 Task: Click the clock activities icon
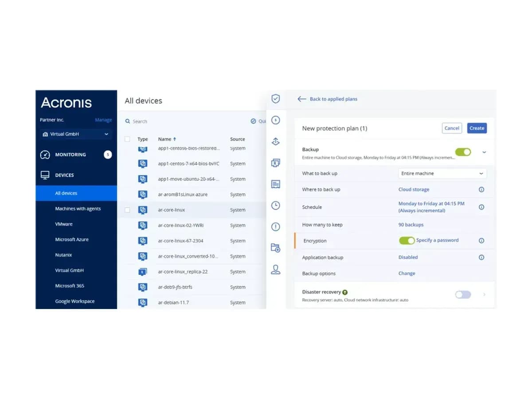(276, 205)
